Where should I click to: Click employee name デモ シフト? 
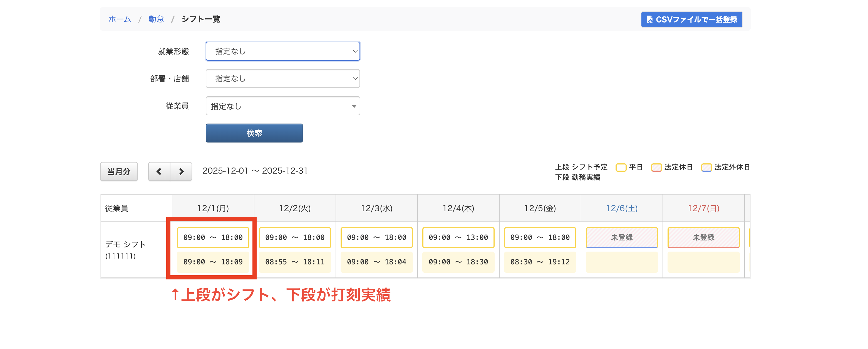tap(126, 244)
